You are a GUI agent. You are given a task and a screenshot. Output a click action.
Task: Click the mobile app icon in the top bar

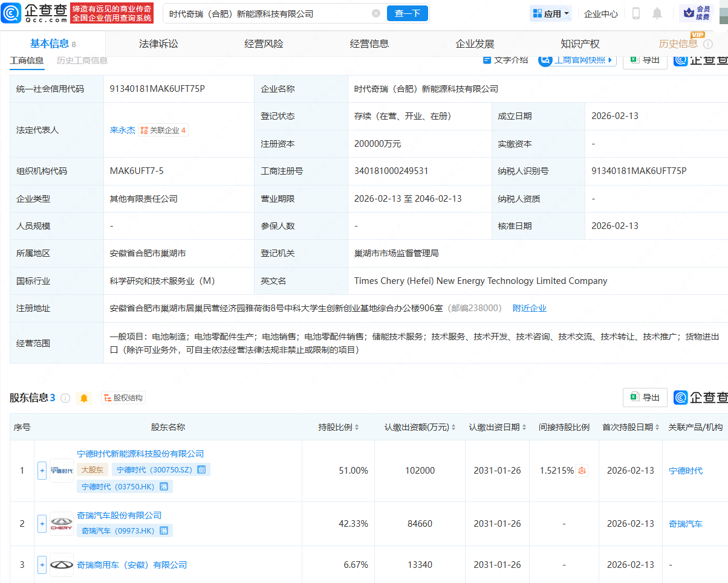coord(635,13)
